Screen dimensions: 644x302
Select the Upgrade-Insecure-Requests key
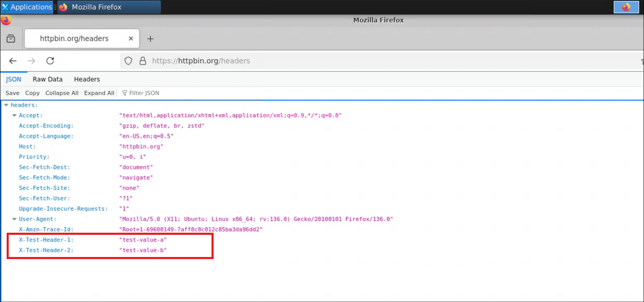point(64,209)
